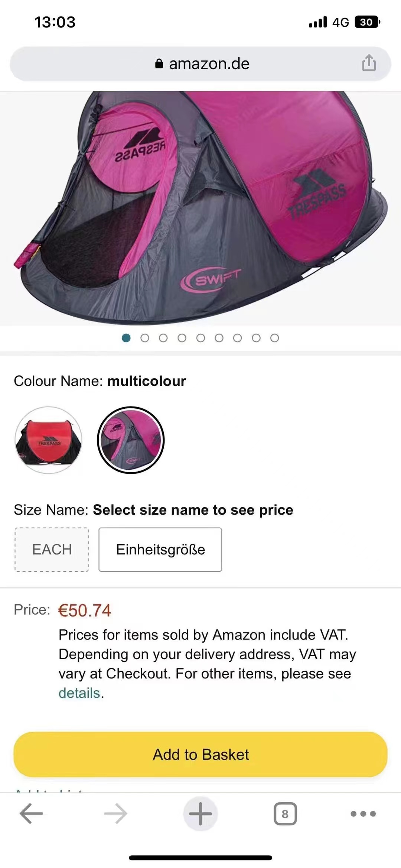Select the fifth image carousel dot
This screenshot has height=868, width=401.
(200, 338)
